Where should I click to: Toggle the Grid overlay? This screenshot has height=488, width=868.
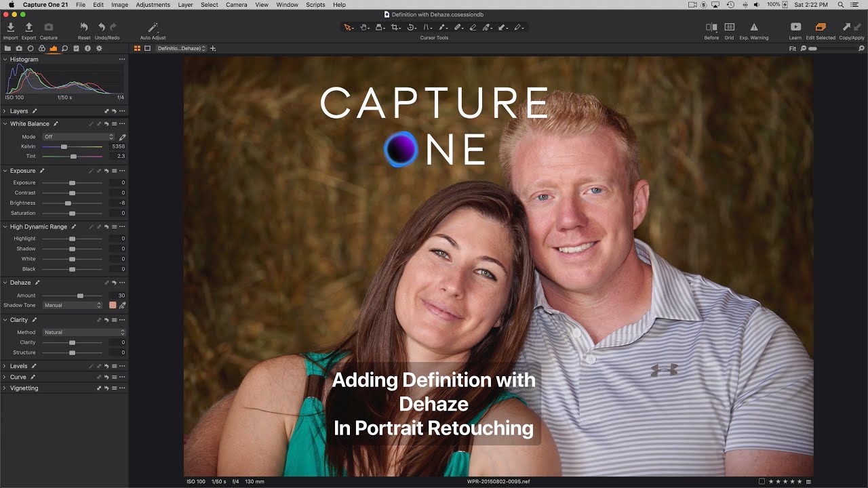pos(729,27)
